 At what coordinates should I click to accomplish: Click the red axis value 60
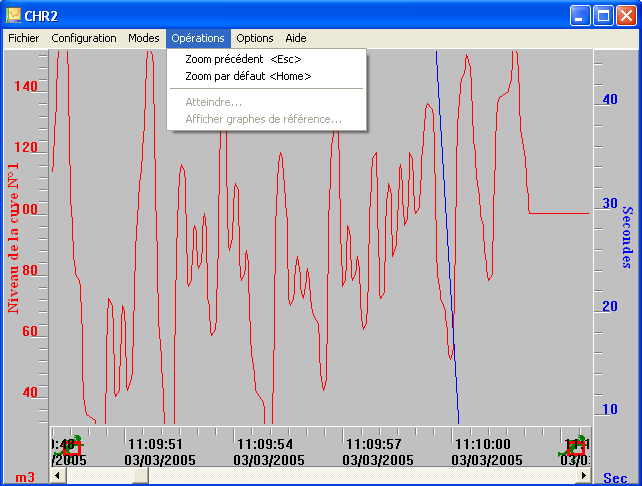pyautogui.click(x=30, y=331)
